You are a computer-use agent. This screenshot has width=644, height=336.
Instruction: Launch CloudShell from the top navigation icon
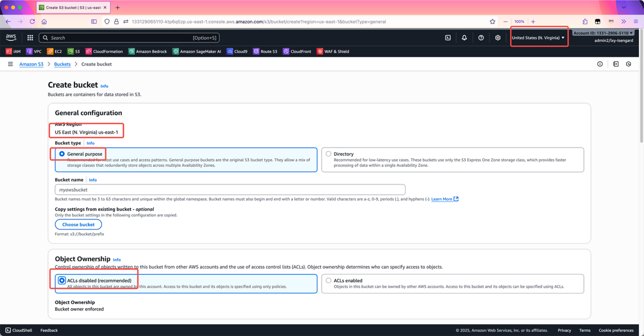point(448,38)
